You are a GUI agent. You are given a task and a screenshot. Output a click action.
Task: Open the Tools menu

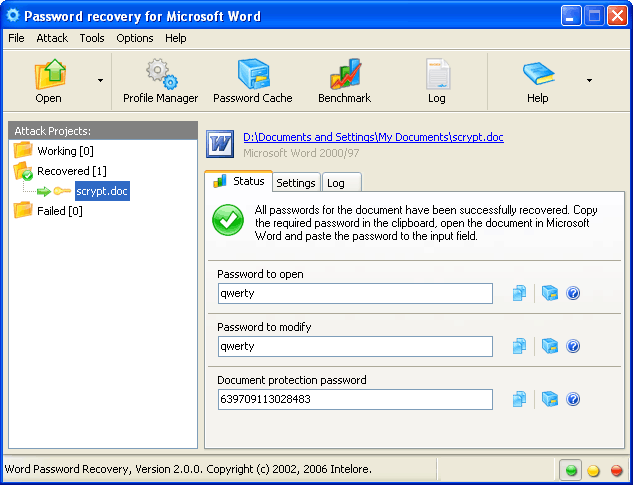(92, 38)
